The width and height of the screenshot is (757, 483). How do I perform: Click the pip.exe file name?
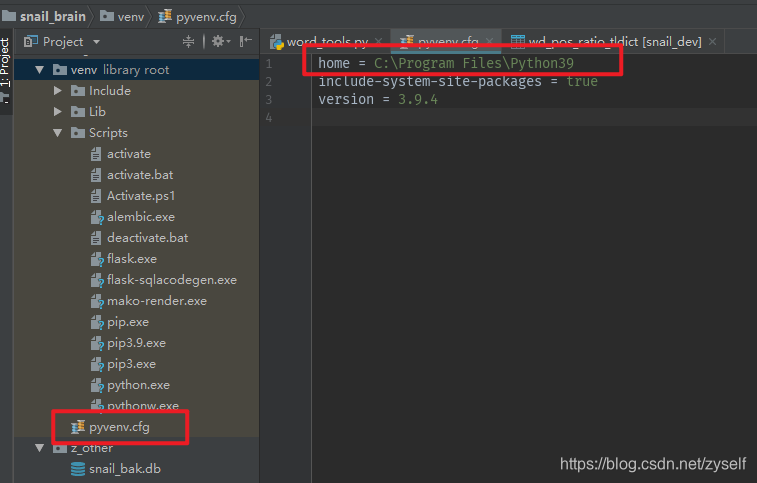tap(128, 322)
